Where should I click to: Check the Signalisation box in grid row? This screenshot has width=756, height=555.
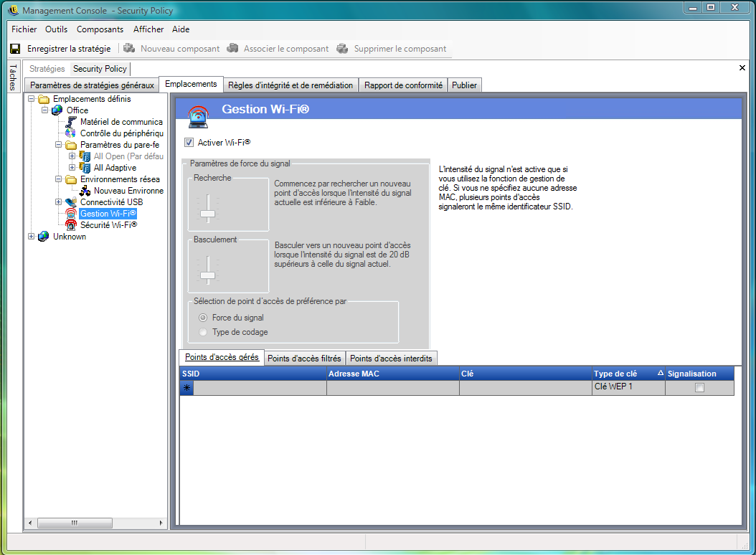point(699,388)
